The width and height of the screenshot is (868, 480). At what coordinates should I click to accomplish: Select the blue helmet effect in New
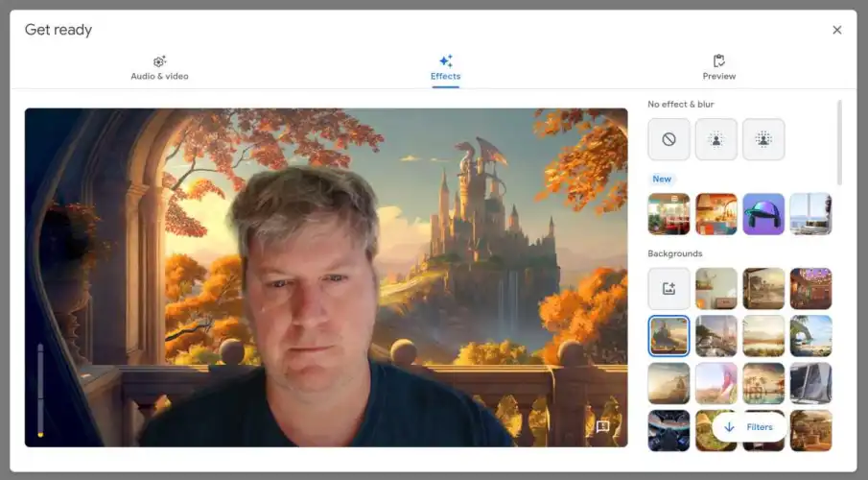763,214
